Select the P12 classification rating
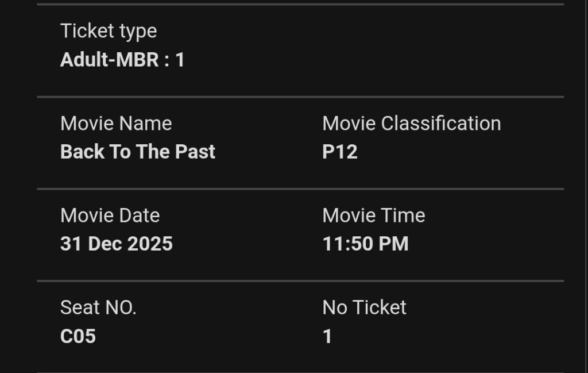This screenshot has height=373, width=588. click(340, 152)
